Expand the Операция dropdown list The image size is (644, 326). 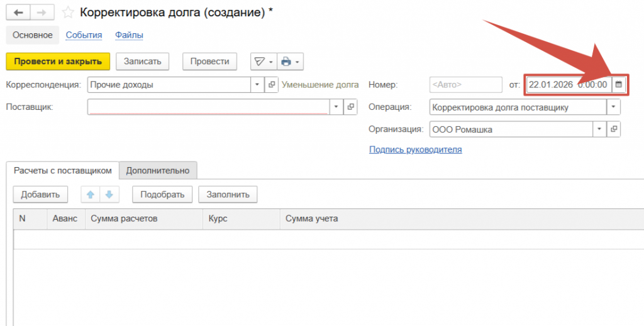(613, 107)
